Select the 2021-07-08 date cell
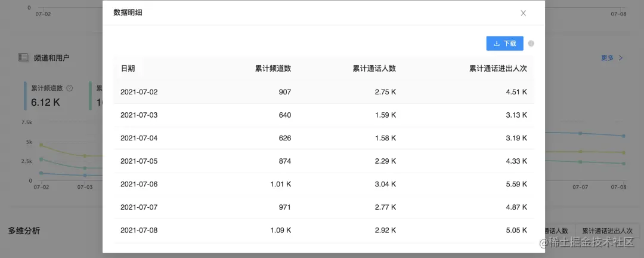Image resolution: width=644 pixels, height=258 pixels. [139, 231]
